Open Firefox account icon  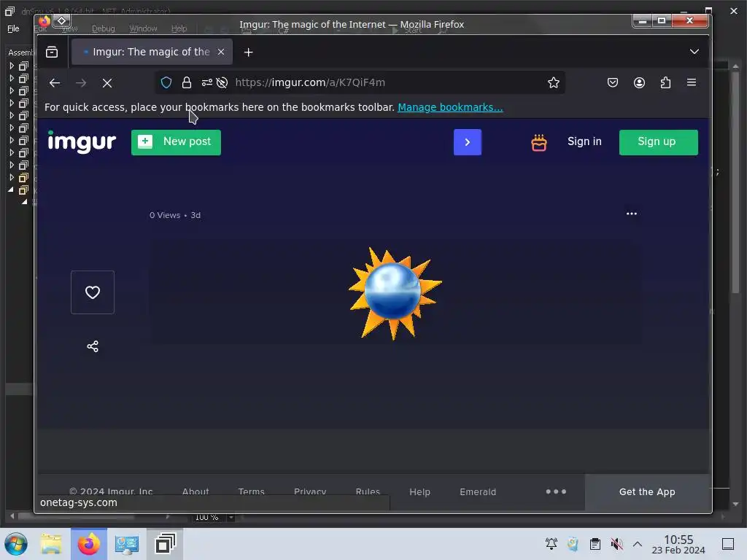[639, 83]
